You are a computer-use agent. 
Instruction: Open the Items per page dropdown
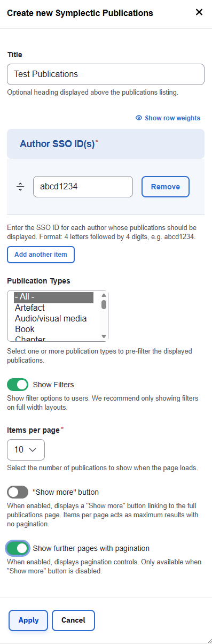click(x=26, y=450)
